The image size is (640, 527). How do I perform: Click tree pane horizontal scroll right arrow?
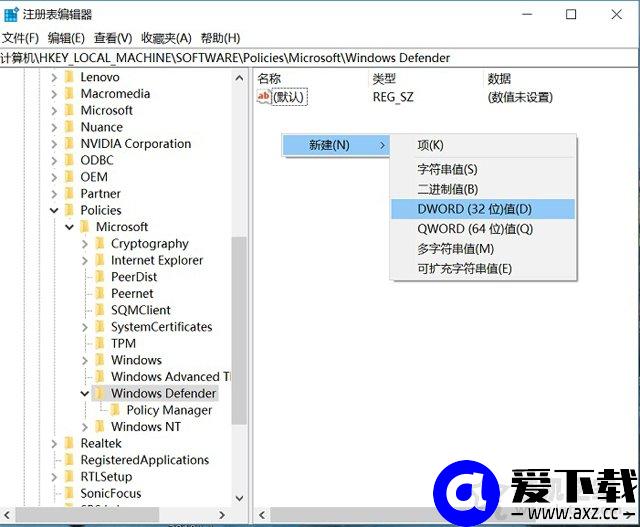[222, 515]
